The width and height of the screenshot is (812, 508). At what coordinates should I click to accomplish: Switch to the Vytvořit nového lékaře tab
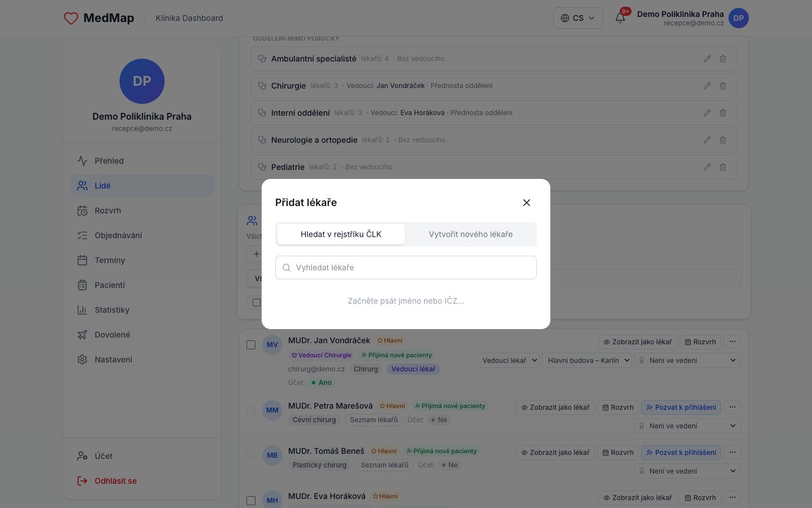click(470, 234)
